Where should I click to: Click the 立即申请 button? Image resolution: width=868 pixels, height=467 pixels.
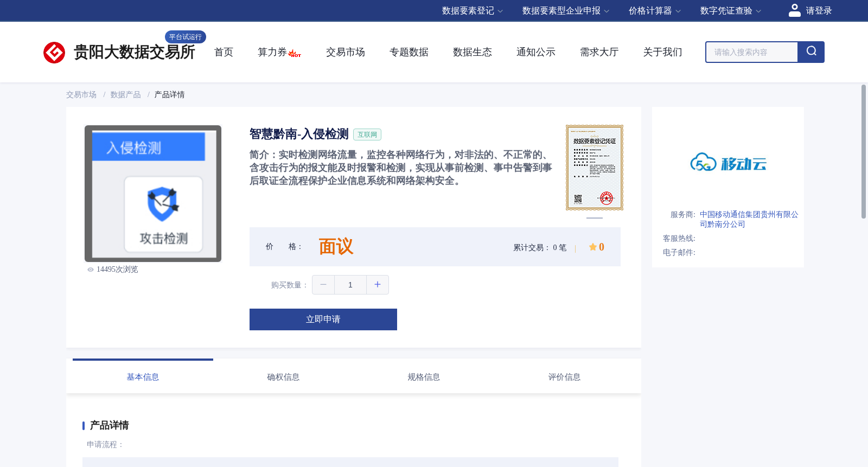pos(323,319)
